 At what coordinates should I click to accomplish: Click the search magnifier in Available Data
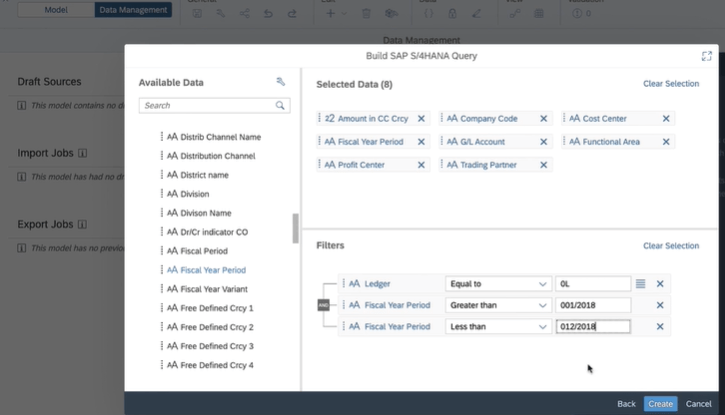click(281, 105)
